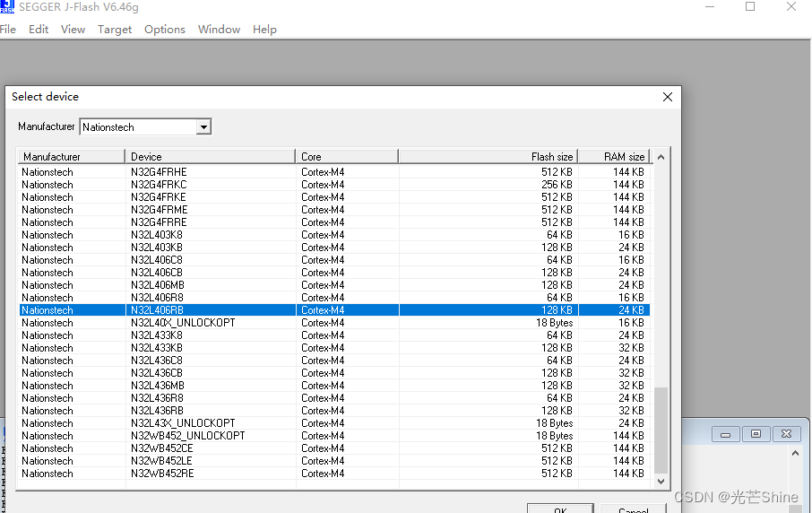Select device N32L403KB
Screen dimensions: 812x513
(334, 248)
